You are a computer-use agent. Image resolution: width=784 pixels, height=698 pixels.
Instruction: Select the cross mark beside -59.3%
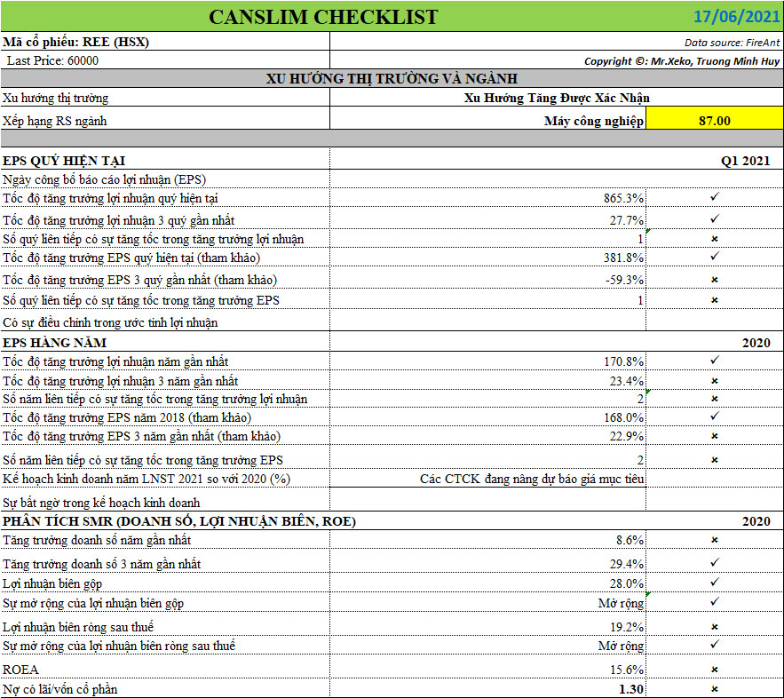715,280
